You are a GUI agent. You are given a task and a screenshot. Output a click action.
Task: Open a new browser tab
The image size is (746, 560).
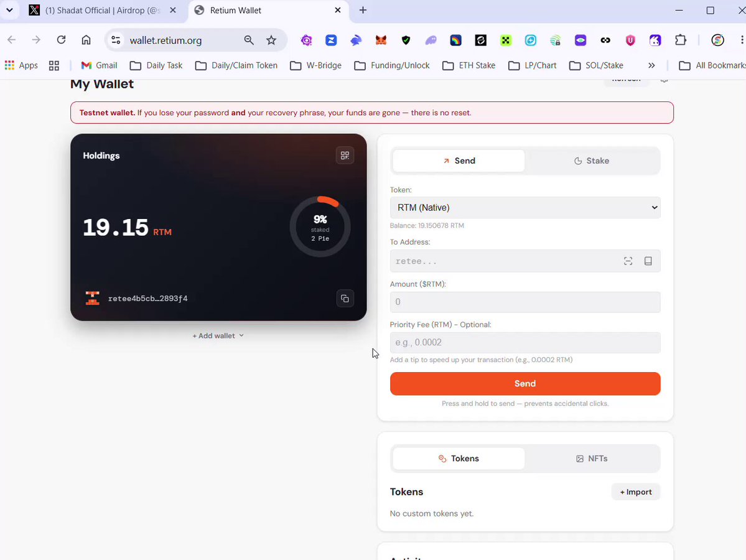click(x=363, y=10)
